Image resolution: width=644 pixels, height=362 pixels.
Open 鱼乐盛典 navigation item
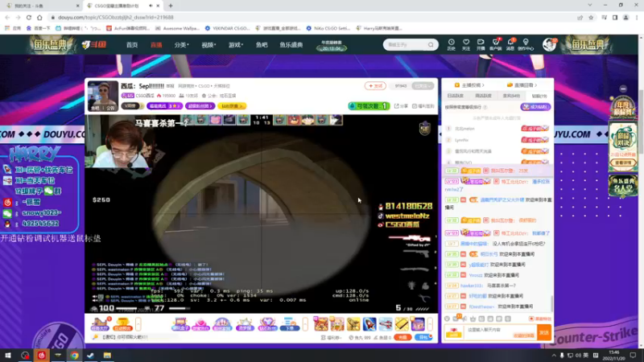click(291, 45)
